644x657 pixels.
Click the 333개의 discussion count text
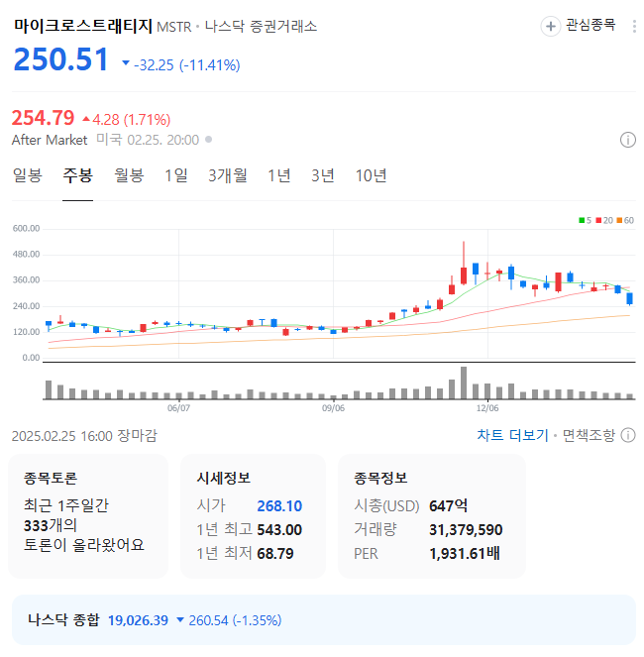[x=51, y=525]
